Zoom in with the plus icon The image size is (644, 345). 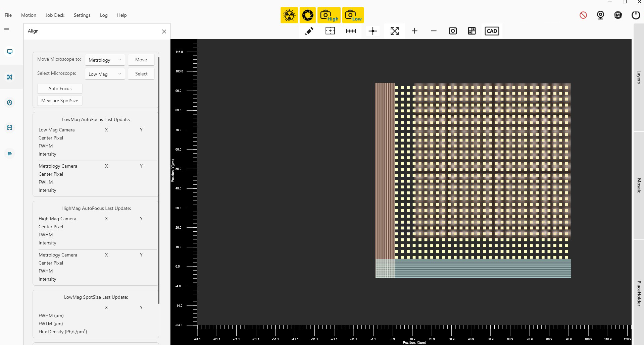pos(415,31)
